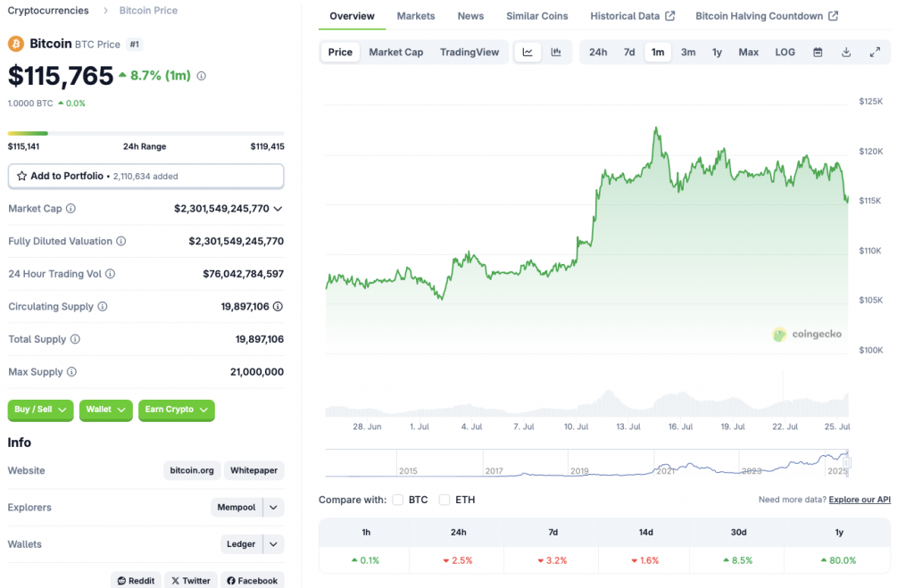Viewport: 914px width, 588px height.
Task: Expand the Market Cap dropdown chevron
Action: coord(279,208)
